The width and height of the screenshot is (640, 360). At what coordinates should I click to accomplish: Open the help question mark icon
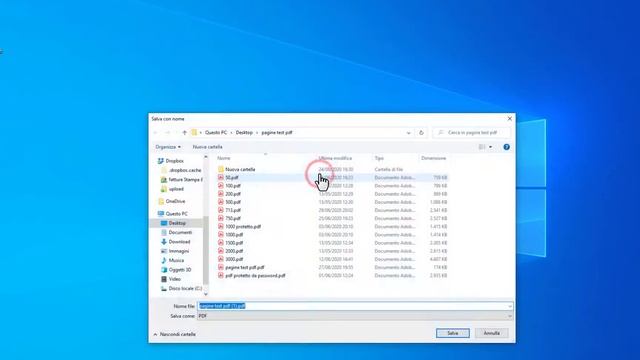506,147
